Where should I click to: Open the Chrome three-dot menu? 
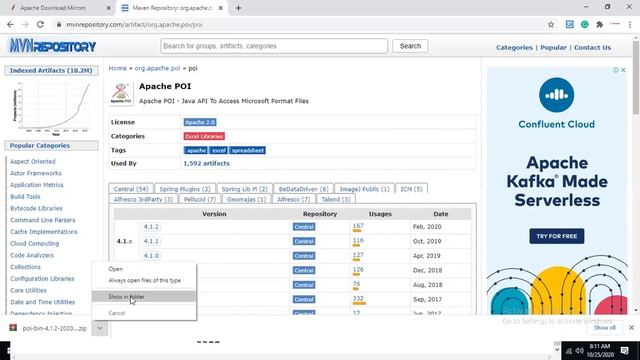click(630, 24)
